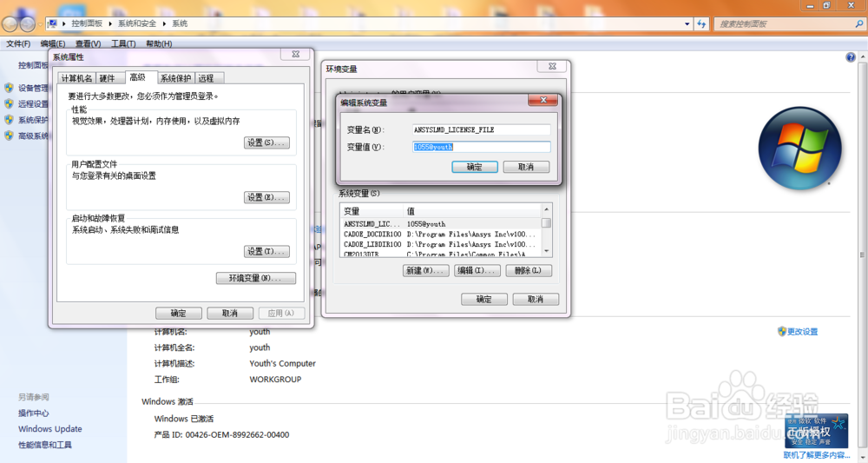Click the genuine Microsoft software badge
Screen dimensions: 868x463
(817, 431)
